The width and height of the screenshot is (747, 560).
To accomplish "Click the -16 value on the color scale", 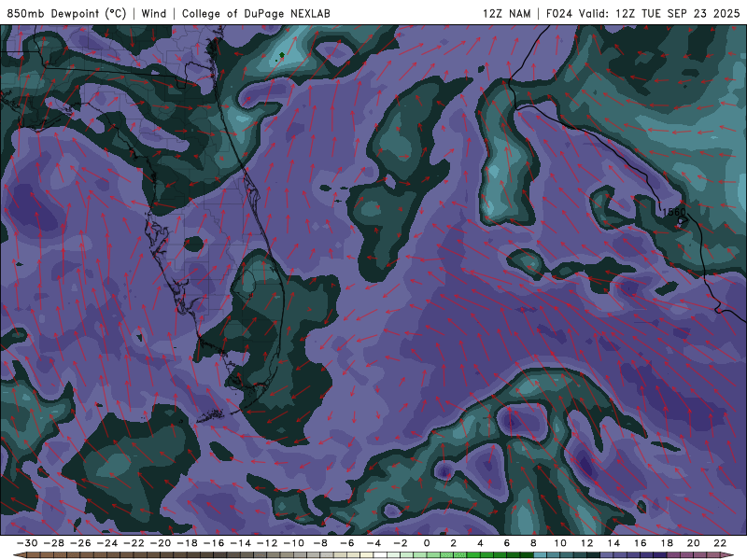I will tap(214, 543).
